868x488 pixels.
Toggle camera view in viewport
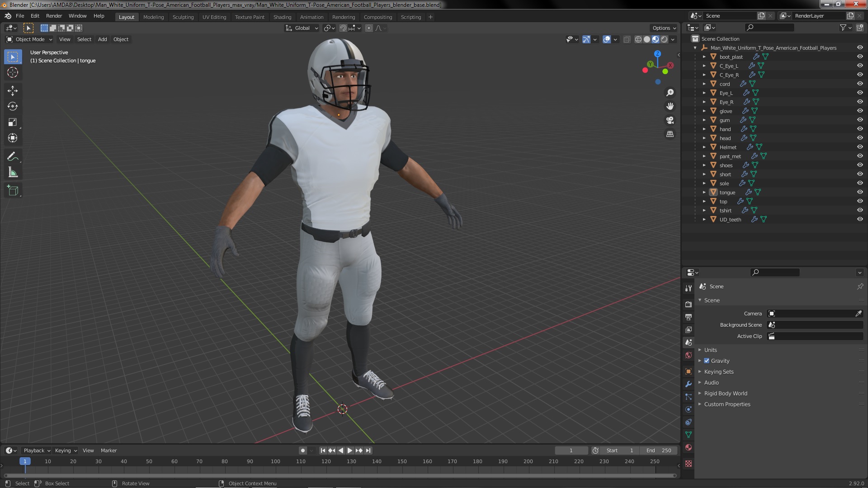670,120
